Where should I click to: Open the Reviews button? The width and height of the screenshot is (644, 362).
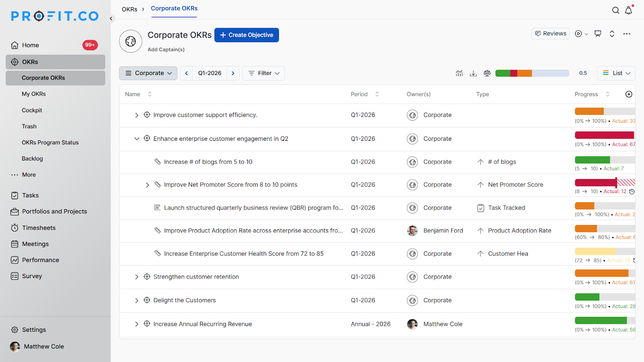point(550,34)
